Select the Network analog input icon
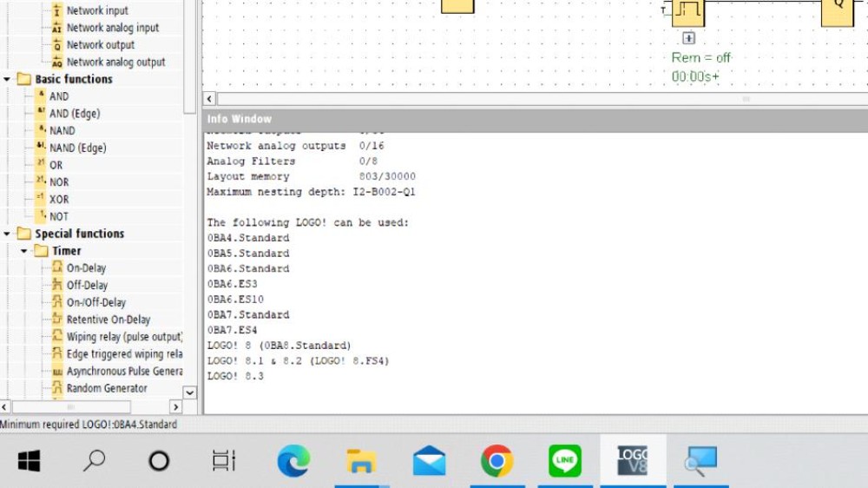Image resolution: width=868 pixels, height=488 pixels. [x=57, y=28]
